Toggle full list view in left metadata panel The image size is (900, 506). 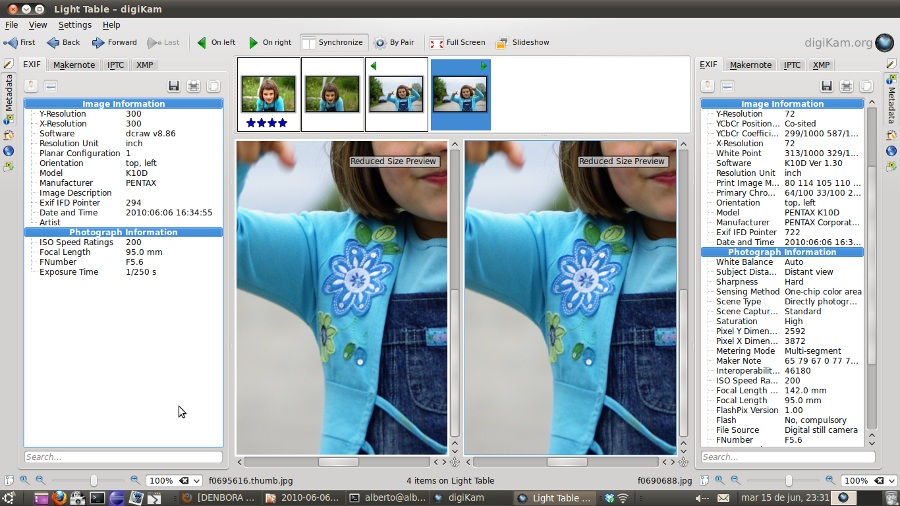coord(51,86)
